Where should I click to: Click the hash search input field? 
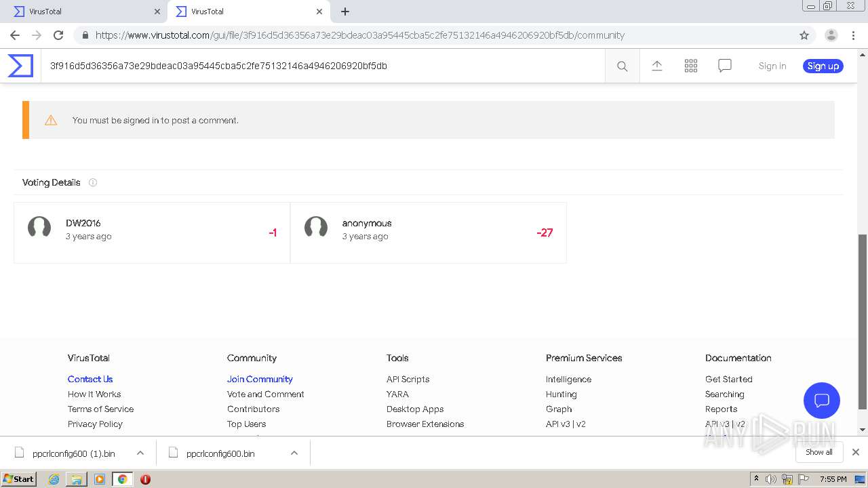coord(323,66)
